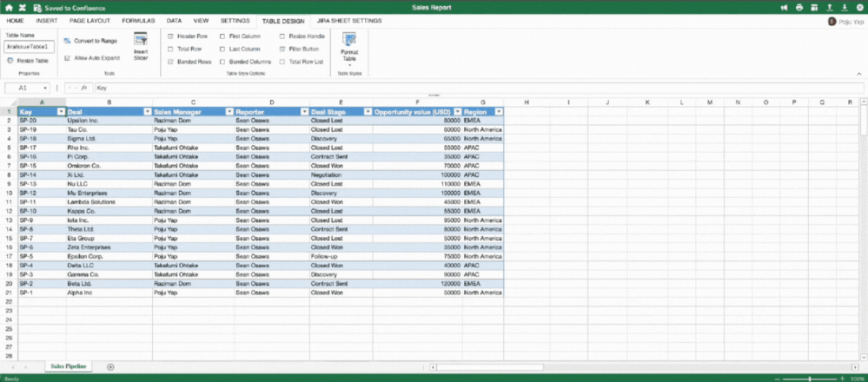Screen dimensions: 868x382
Task: Open the Format Table gallery icon
Action: [x=349, y=39]
